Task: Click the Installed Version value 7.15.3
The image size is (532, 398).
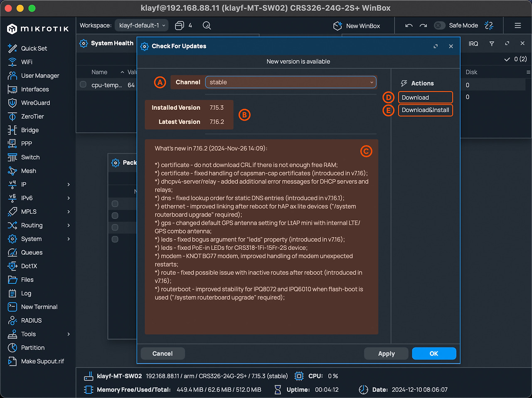Action: 217,108
